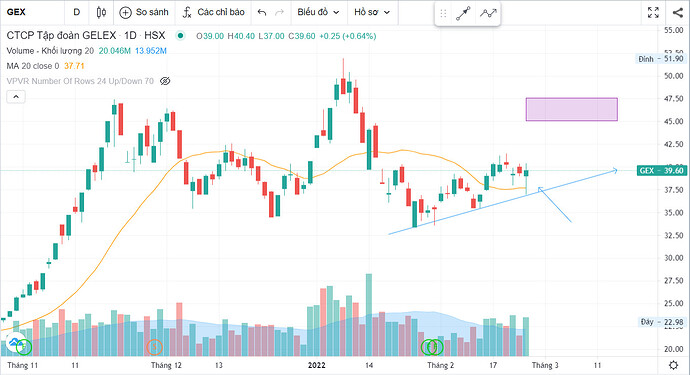Viewport: 690px width, 375px height.
Task: Expand the Biểu đồ dropdown menu
Action: pyautogui.click(x=318, y=12)
